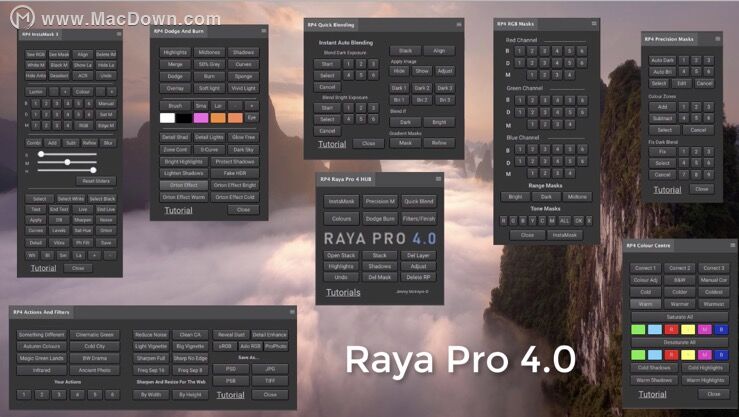Select the RP4 Actions And Filters tab

(x=41, y=312)
